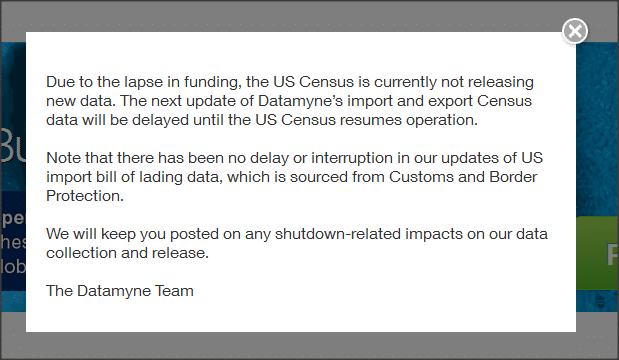Screen dimensions: 619x360
Task: Click the blue banner image above the 'Bu' heading
Action: [x=13, y=83]
